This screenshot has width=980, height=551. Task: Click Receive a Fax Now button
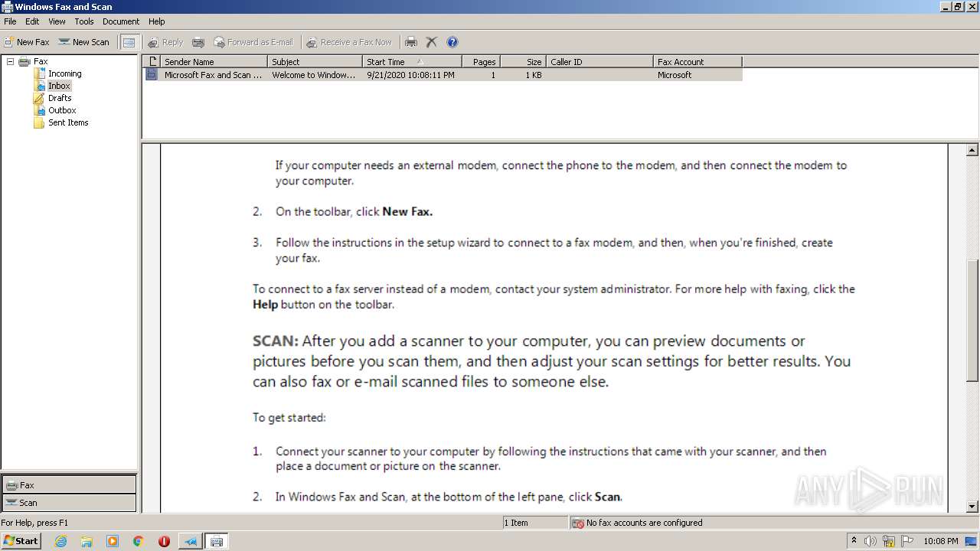pyautogui.click(x=349, y=42)
